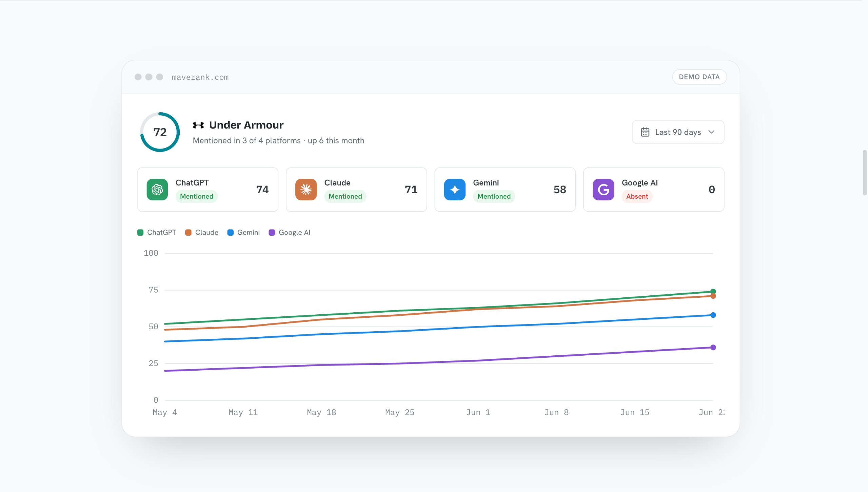Click the May 25 axis label
This screenshot has width=868, height=492.
[400, 412]
